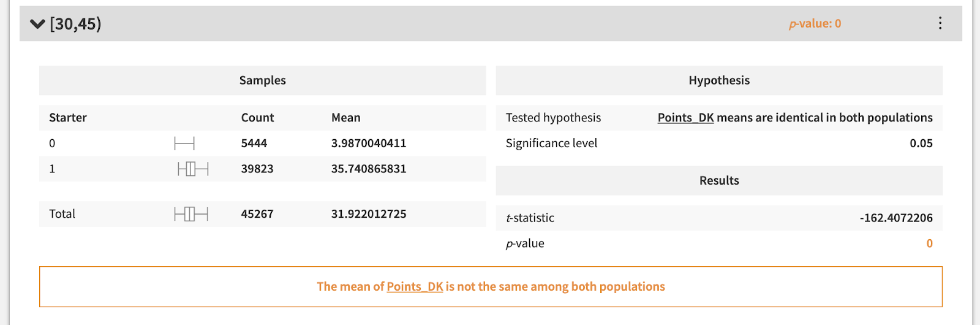Click the Results section header
Viewport: 980px width, 325px height.
click(718, 180)
